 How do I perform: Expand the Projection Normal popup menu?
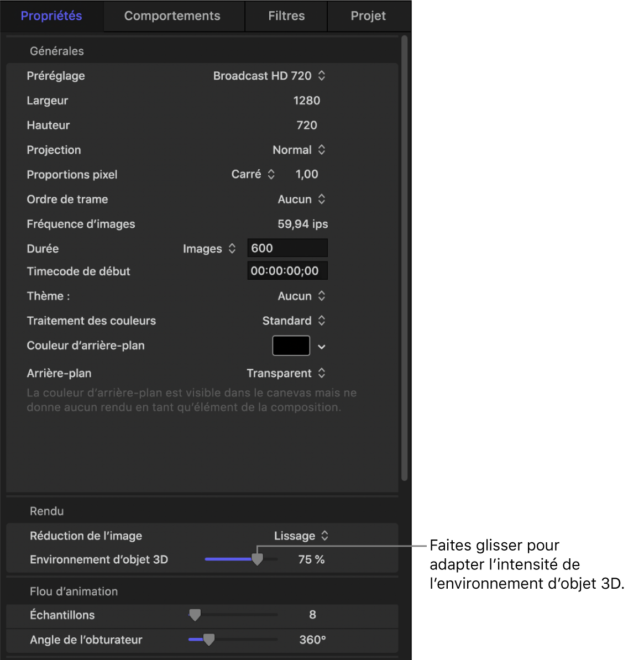click(299, 150)
